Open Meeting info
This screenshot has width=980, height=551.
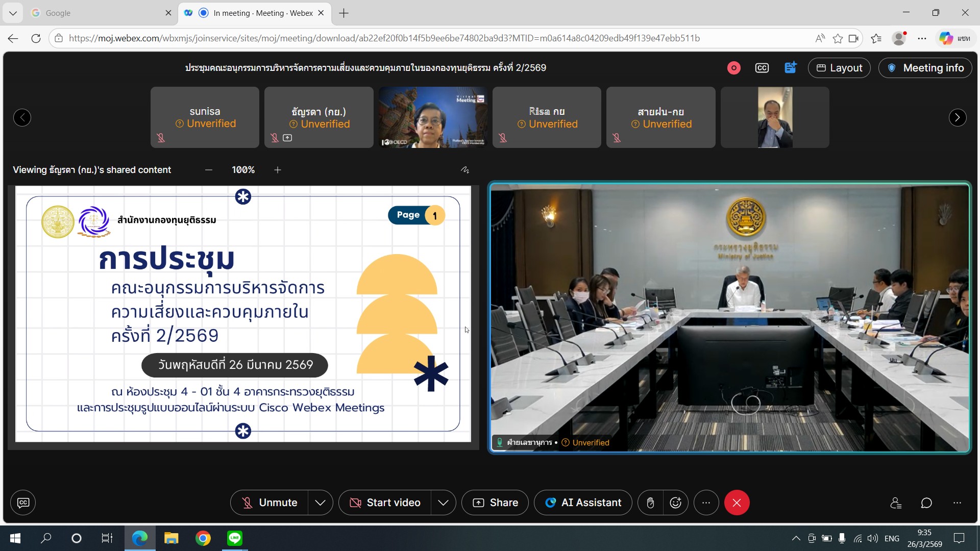tap(925, 68)
